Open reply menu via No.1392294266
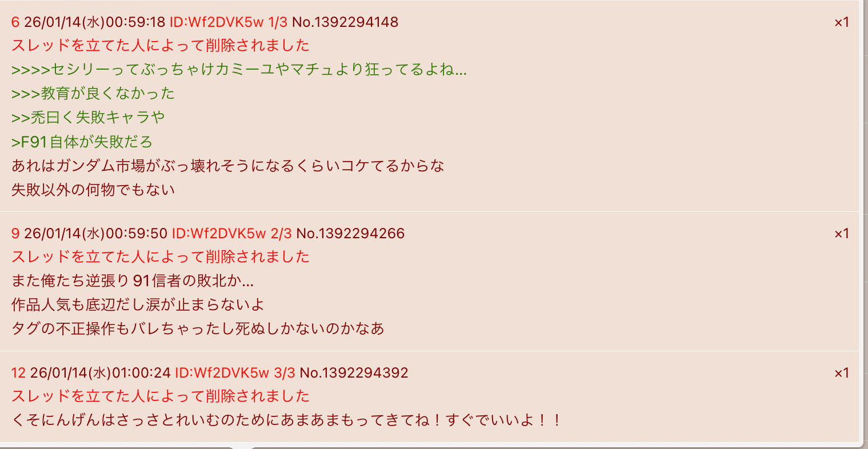Viewport: 868px width, 449px height. pos(350,234)
